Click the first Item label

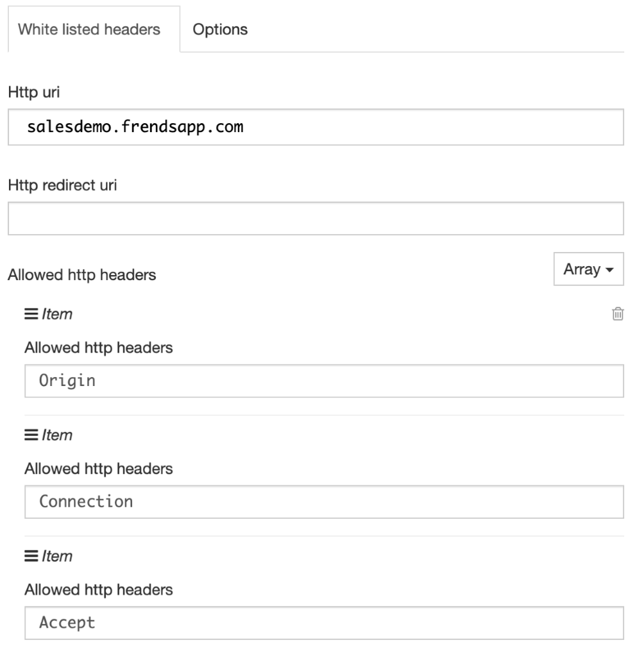click(x=57, y=314)
